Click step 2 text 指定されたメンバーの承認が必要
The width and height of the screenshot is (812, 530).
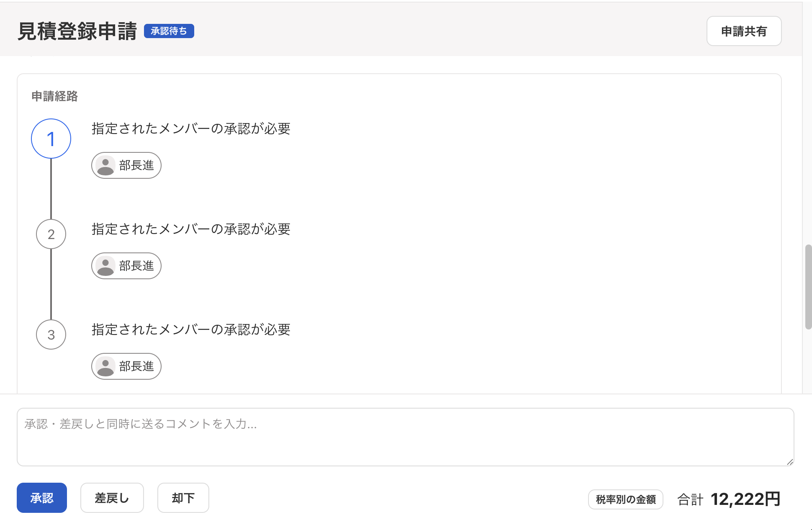[x=191, y=229]
